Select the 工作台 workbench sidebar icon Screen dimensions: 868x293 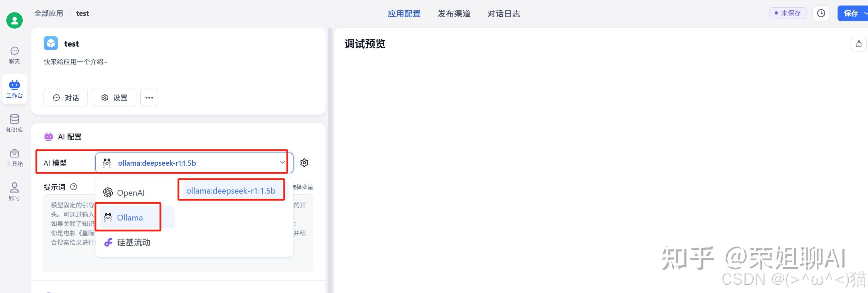click(15, 89)
